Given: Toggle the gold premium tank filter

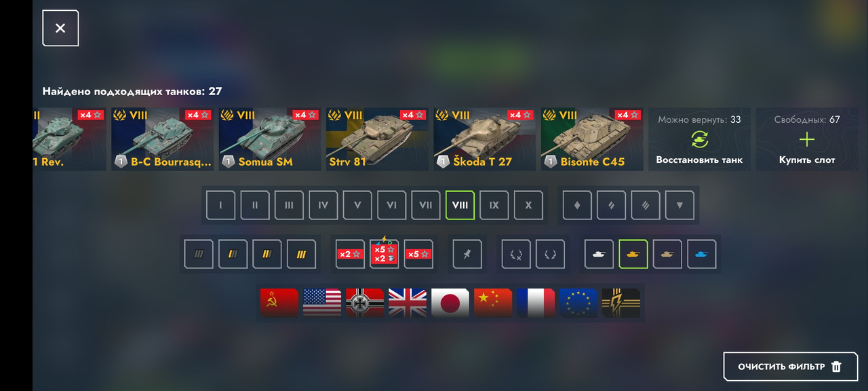Looking at the screenshot, I should point(633,255).
